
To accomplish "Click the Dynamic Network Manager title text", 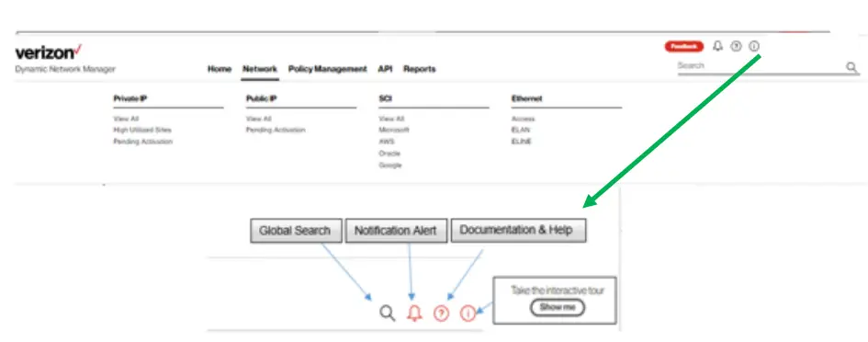I will 65,69.
